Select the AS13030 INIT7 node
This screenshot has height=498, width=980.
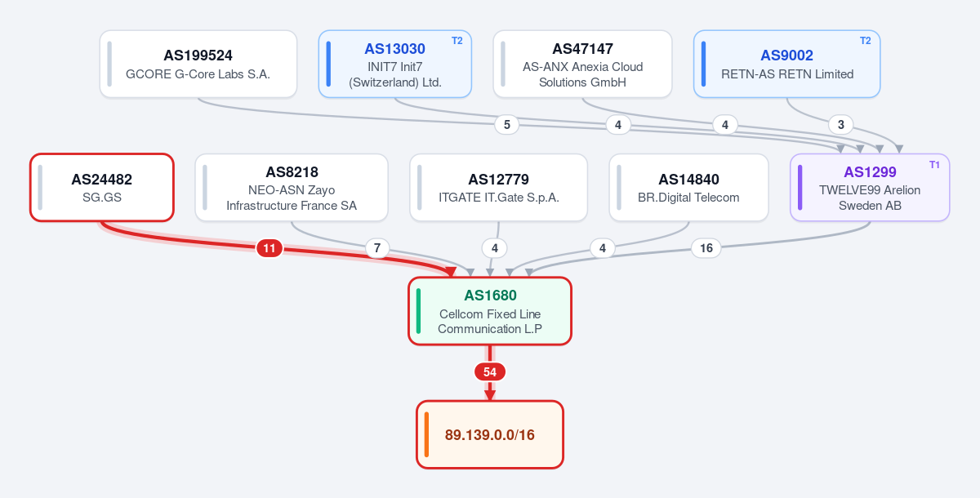point(395,64)
